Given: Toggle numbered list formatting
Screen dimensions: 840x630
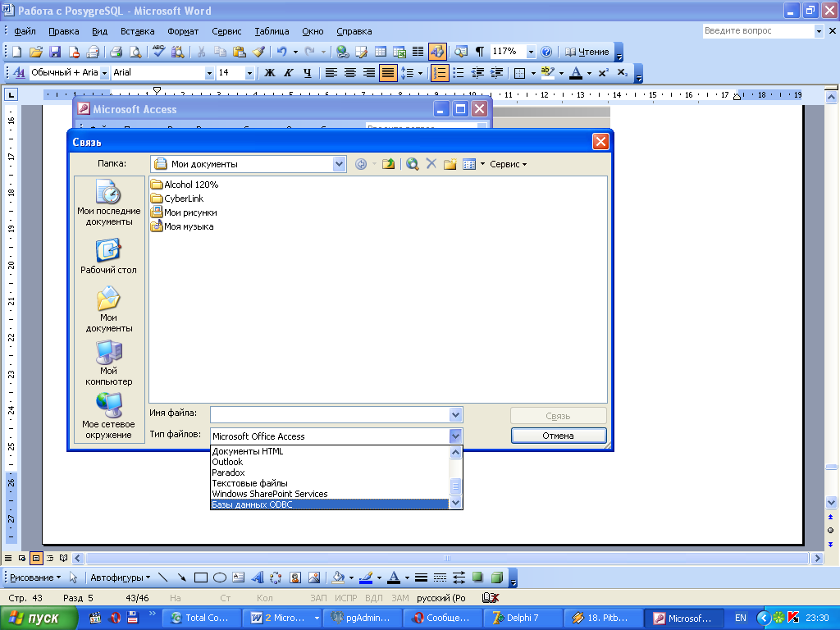Looking at the screenshot, I should tap(440, 72).
